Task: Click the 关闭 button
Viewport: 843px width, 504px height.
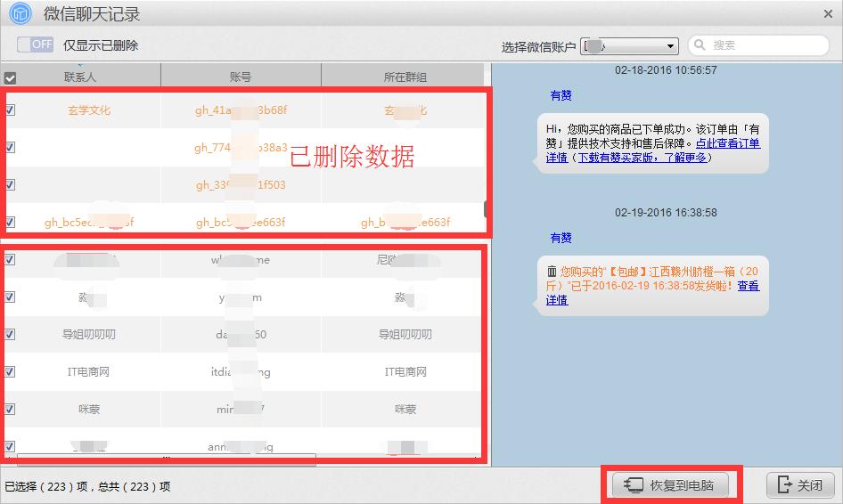Action: click(x=800, y=485)
